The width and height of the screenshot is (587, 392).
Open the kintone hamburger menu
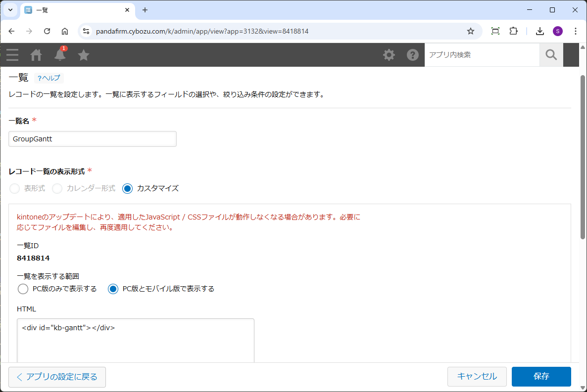pos(12,55)
